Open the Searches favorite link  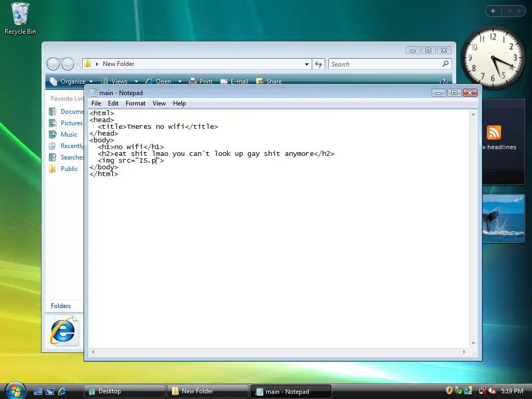pos(67,157)
